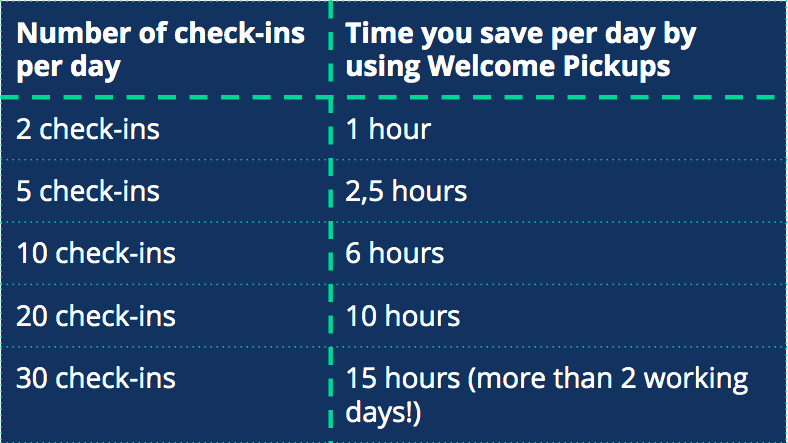The image size is (788, 443).
Task: Select the "10 check-ins" cell
Action: [x=96, y=253]
